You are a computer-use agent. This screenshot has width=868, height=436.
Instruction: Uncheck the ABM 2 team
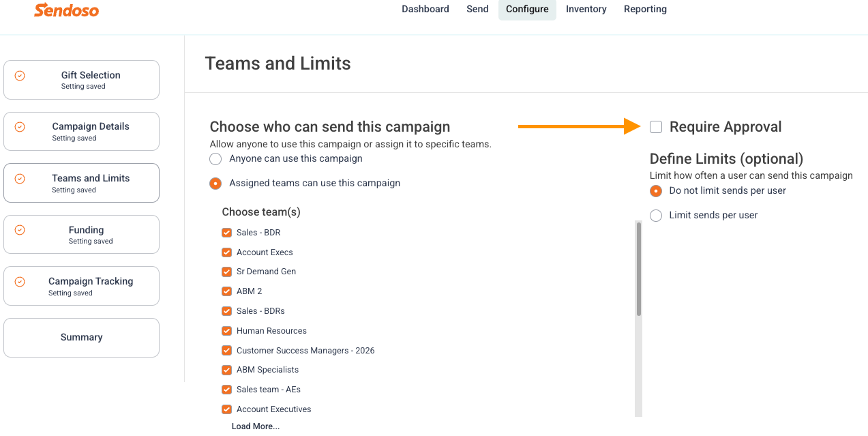tap(227, 291)
